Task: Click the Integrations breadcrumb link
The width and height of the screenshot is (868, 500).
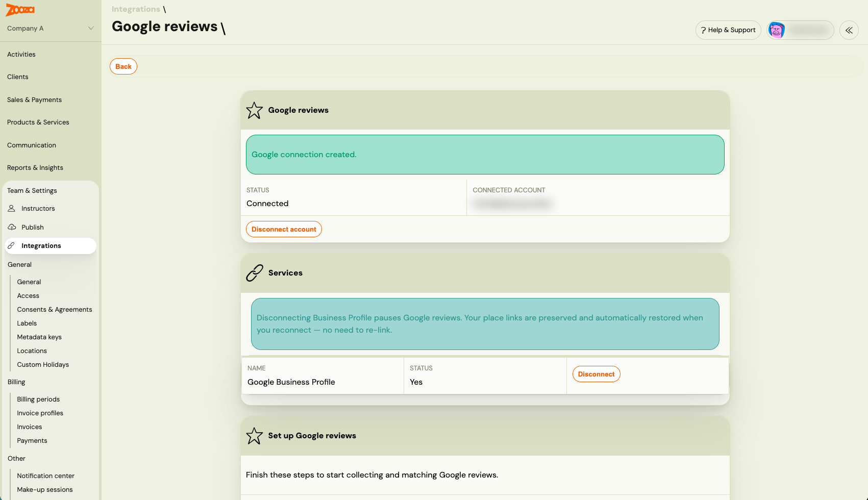Action: tap(136, 9)
